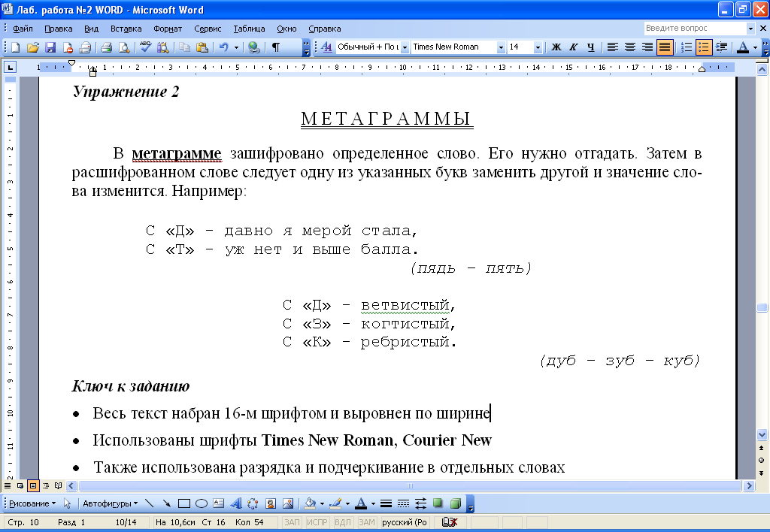
Task: Expand the line color dropdown arrow
Action: tap(347, 503)
